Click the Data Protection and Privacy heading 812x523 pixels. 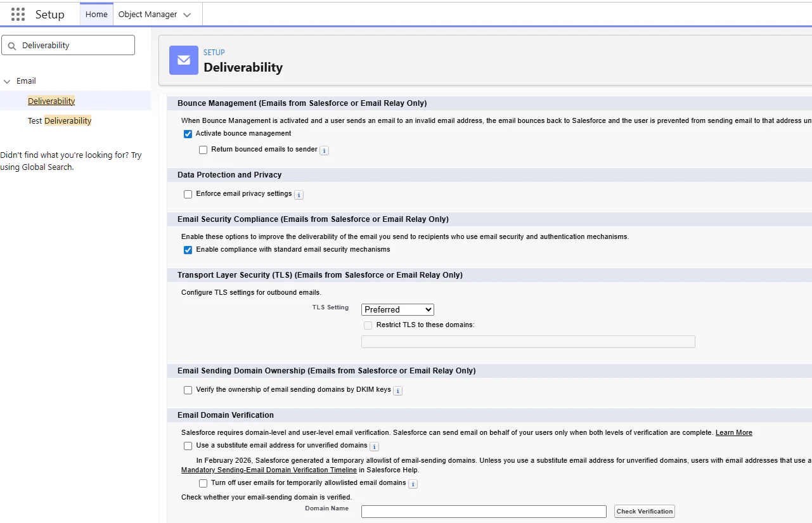229,175
